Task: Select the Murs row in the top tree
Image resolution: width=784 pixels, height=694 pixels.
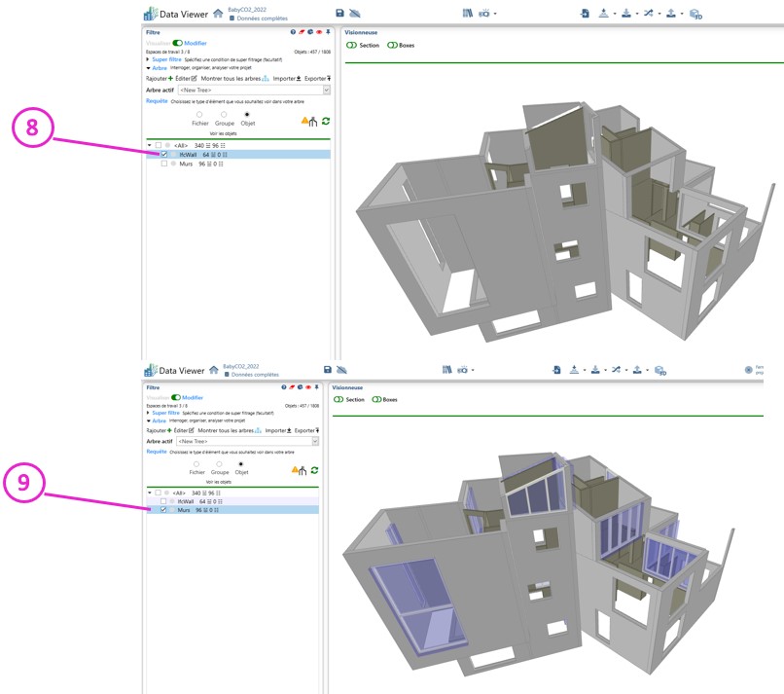Action: (186, 164)
